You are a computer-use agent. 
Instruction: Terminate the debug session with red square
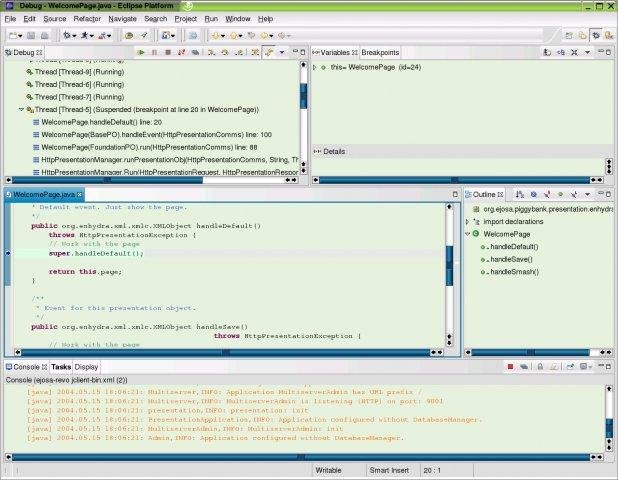click(168, 52)
